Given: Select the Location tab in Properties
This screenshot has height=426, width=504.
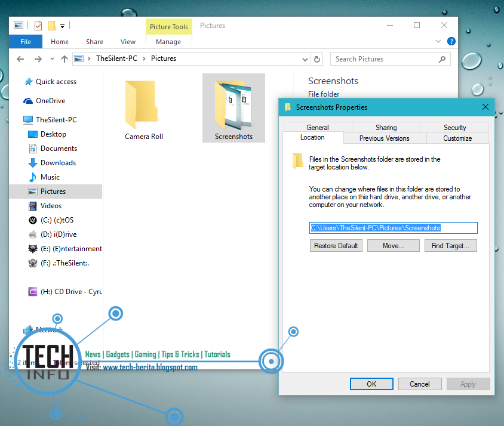Looking at the screenshot, I should tap(313, 137).
